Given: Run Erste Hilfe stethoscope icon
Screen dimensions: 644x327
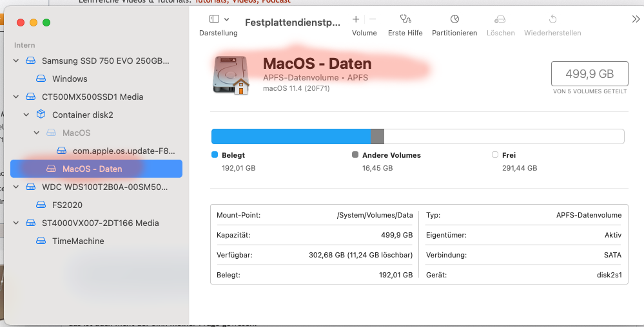Looking at the screenshot, I should pyautogui.click(x=405, y=19).
